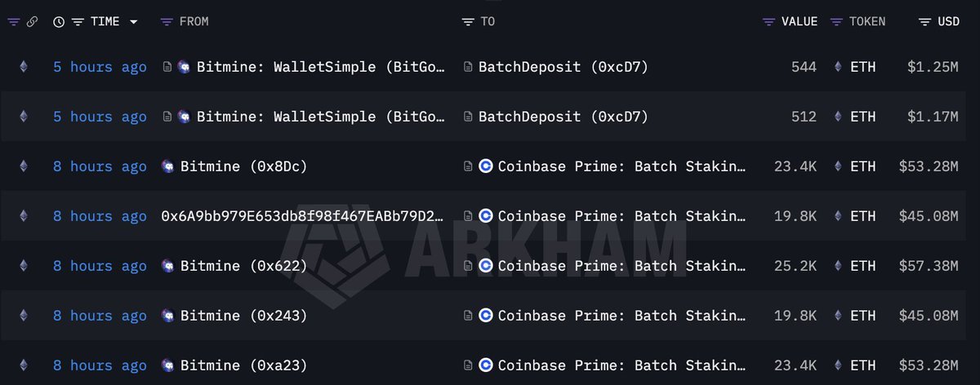The height and width of the screenshot is (385, 980).
Task: Open the USD column filter
Action: (x=925, y=22)
